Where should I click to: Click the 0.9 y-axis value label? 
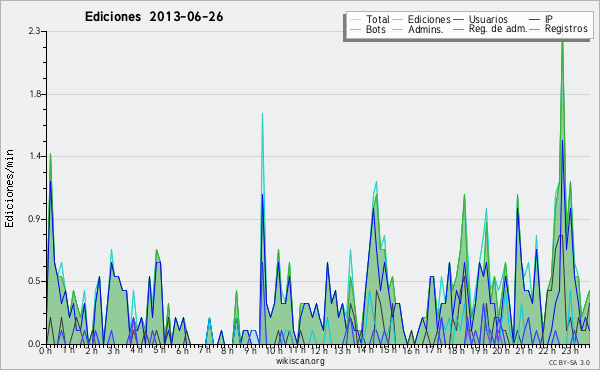tap(35, 219)
